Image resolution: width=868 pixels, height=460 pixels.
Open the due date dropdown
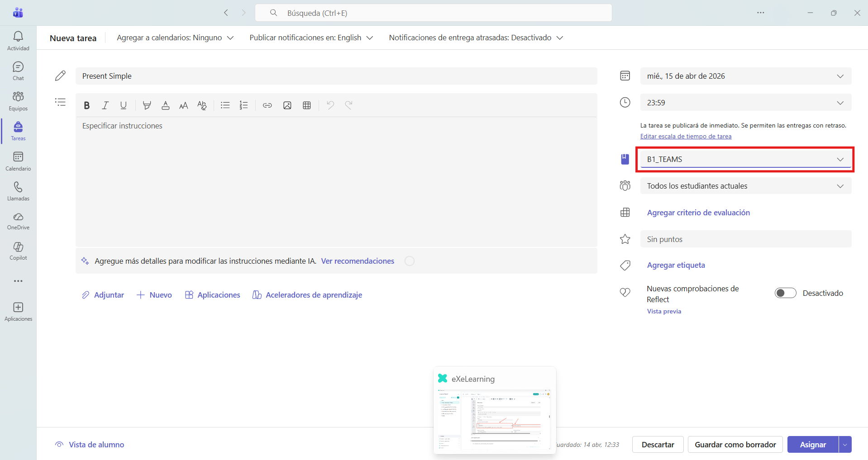(x=746, y=76)
